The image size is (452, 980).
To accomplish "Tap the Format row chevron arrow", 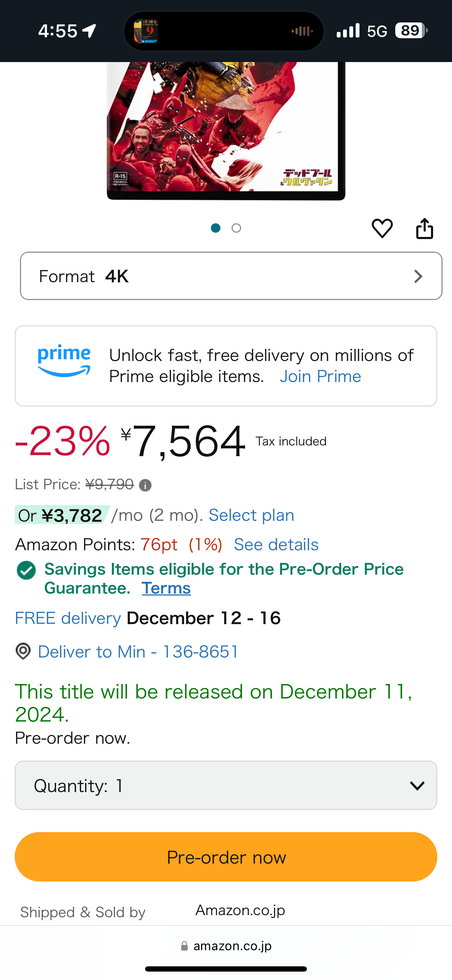I will pyautogui.click(x=418, y=276).
